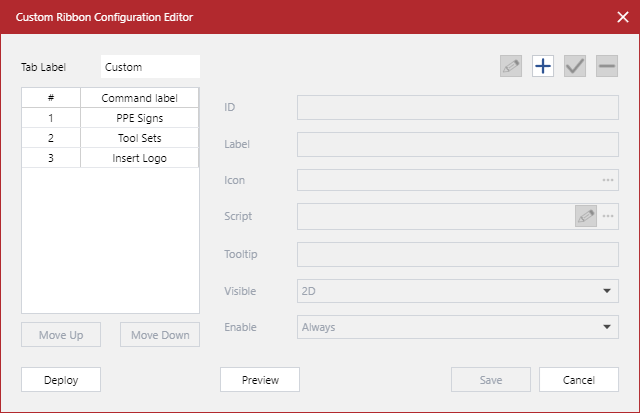Close the Custom Ribbon Configuration Editor
This screenshot has height=413, width=640.
[621, 17]
